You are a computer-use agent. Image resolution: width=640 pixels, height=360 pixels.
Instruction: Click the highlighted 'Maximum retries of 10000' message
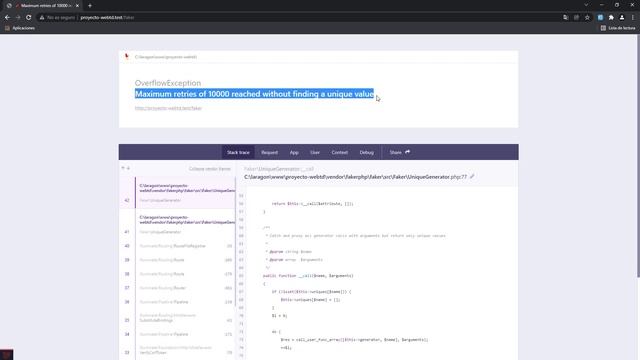(254, 94)
